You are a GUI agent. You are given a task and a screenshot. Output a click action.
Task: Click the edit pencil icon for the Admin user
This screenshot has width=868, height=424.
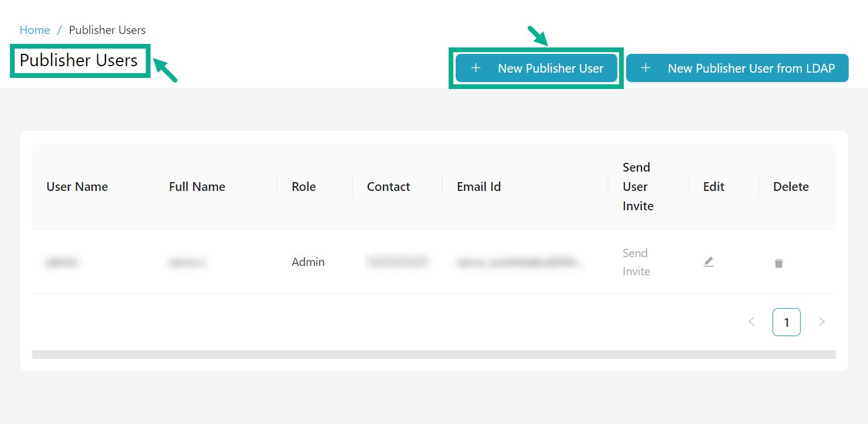[709, 262]
